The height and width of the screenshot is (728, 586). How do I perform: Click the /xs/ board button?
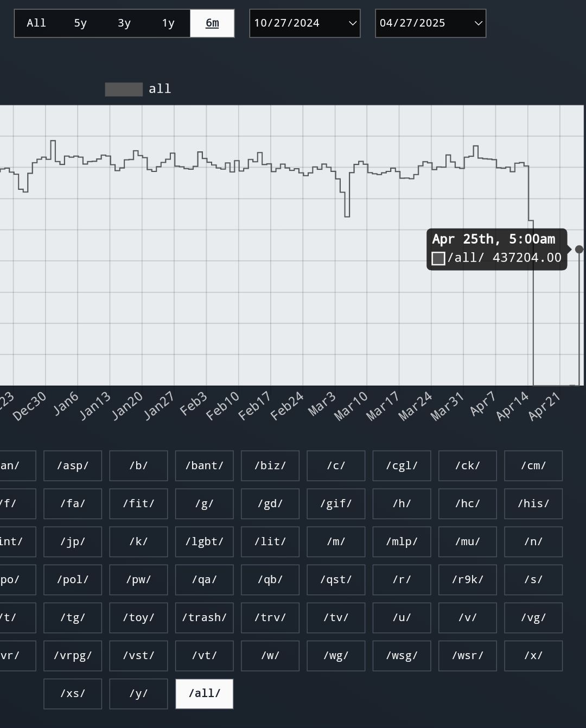73,694
